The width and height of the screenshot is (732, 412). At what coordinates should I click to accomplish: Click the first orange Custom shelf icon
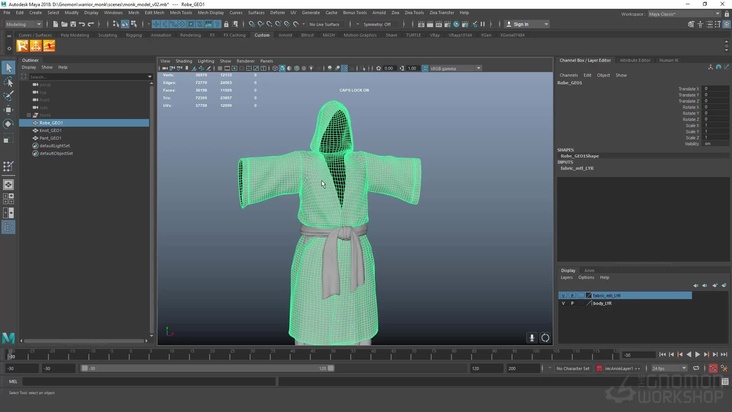(x=22, y=46)
